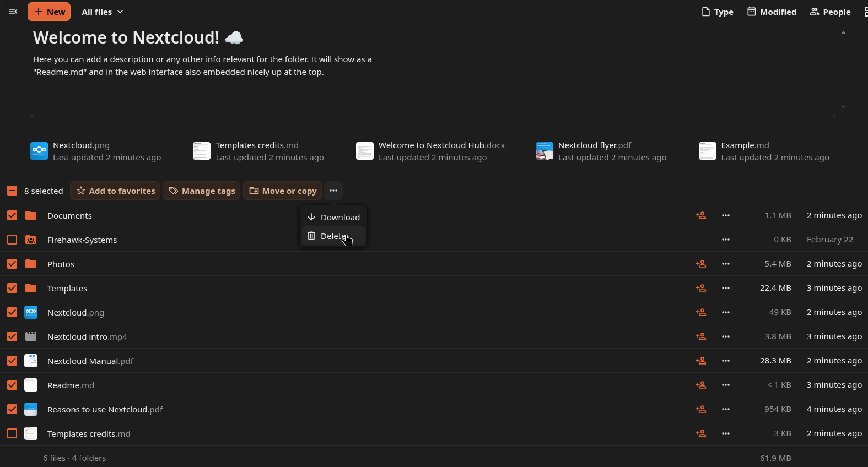This screenshot has width=868, height=467.
Task: Open the People filter dropdown
Action: 830,12
